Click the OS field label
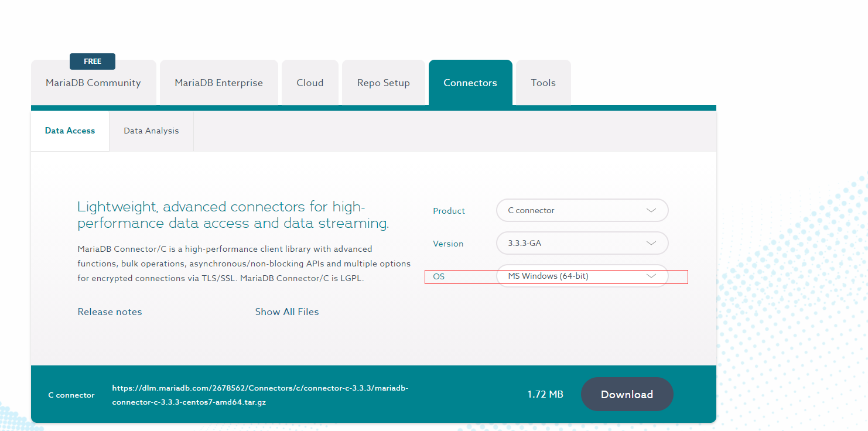This screenshot has width=868, height=431. coord(439,276)
